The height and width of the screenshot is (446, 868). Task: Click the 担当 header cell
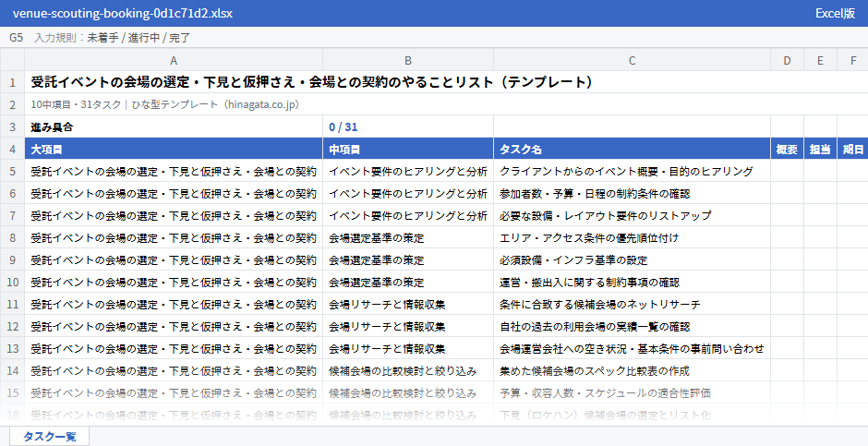pyautogui.click(x=820, y=149)
